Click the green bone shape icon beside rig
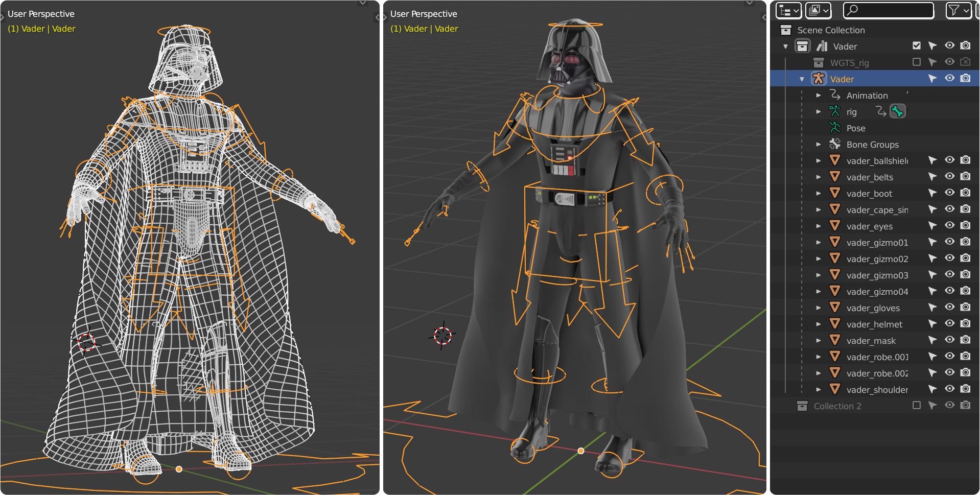Viewport: 980px width, 495px height. coord(898,111)
